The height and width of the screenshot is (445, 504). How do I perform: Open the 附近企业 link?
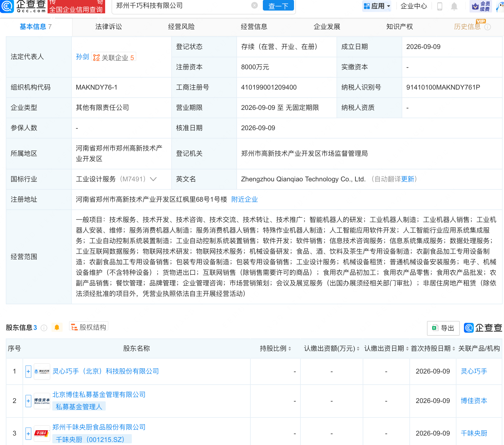(244, 199)
